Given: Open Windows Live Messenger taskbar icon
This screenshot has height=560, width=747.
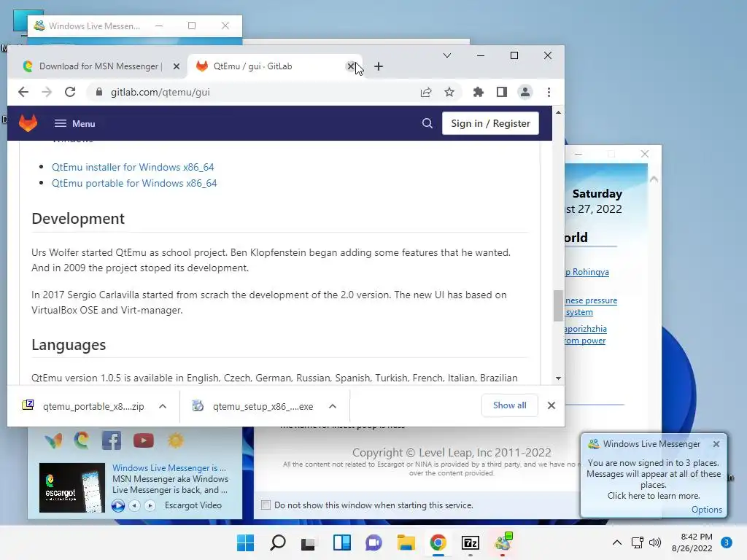Looking at the screenshot, I should pos(503,542).
